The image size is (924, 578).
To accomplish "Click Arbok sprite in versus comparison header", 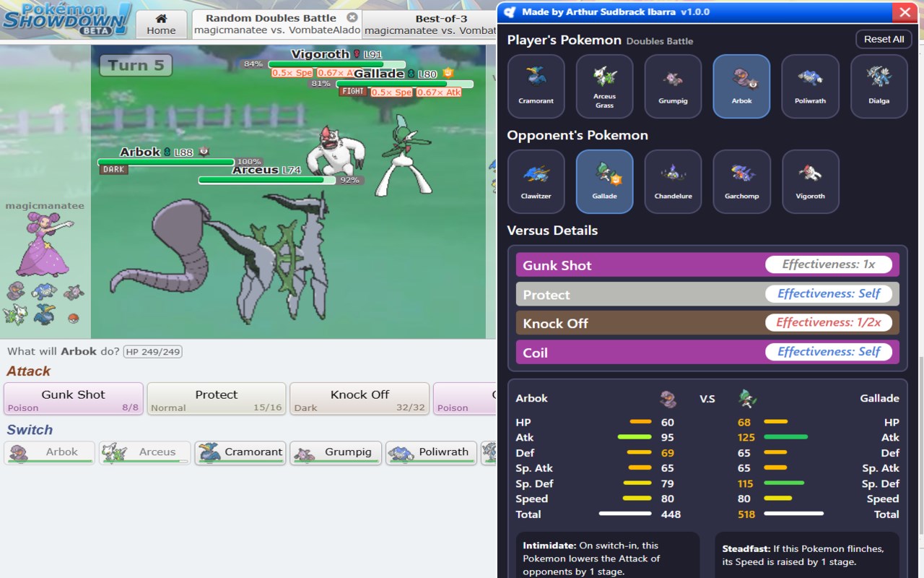I will [x=668, y=399].
